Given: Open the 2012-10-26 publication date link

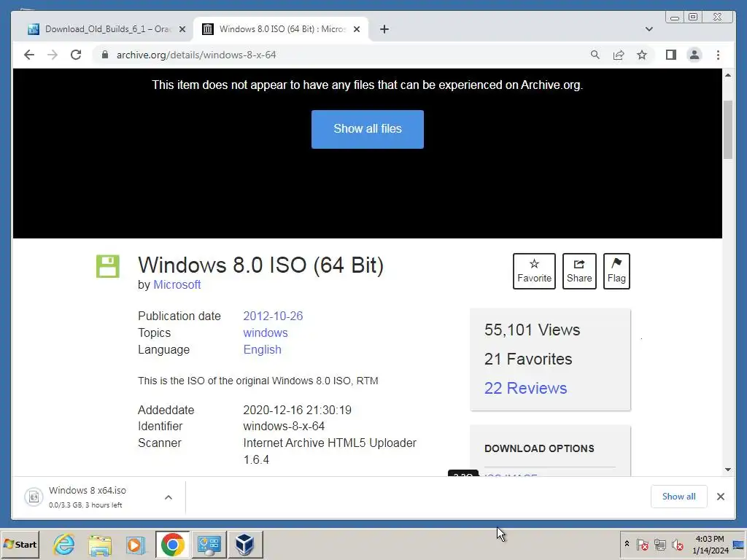Looking at the screenshot, I should coord(273,316).
